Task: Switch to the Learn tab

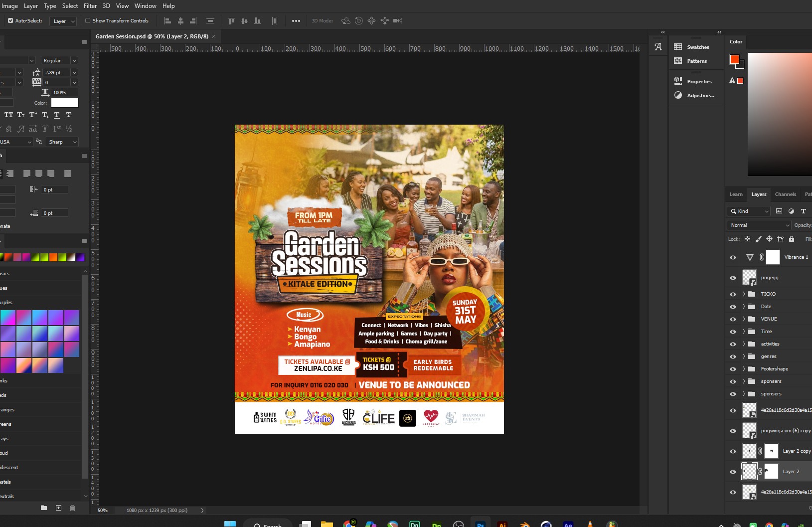Action: coord(736,194)
